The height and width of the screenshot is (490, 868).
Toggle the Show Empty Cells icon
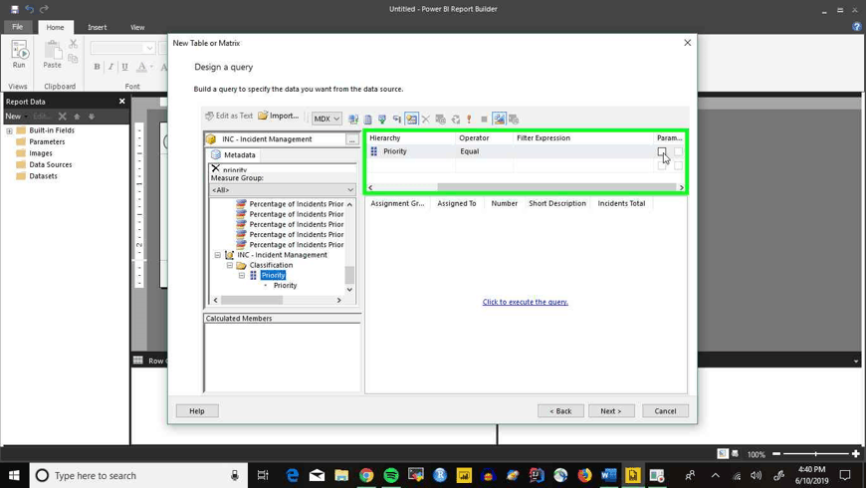(382, 120)
